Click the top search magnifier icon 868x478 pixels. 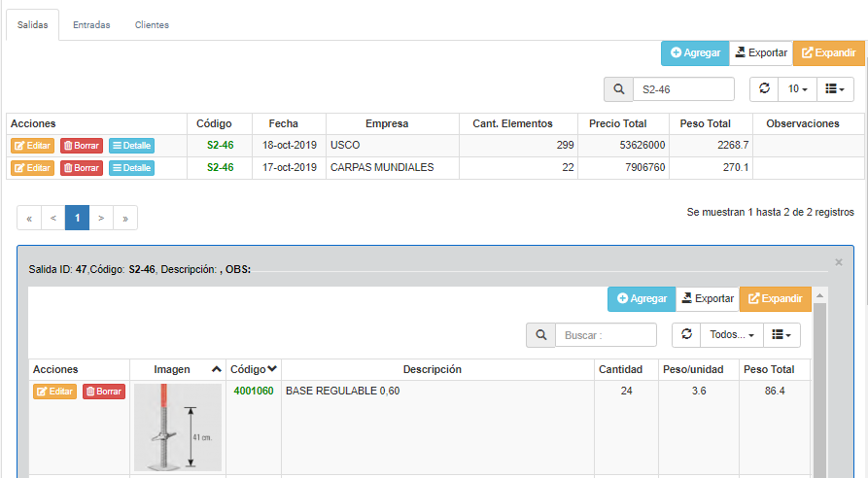tap(618, 89)
